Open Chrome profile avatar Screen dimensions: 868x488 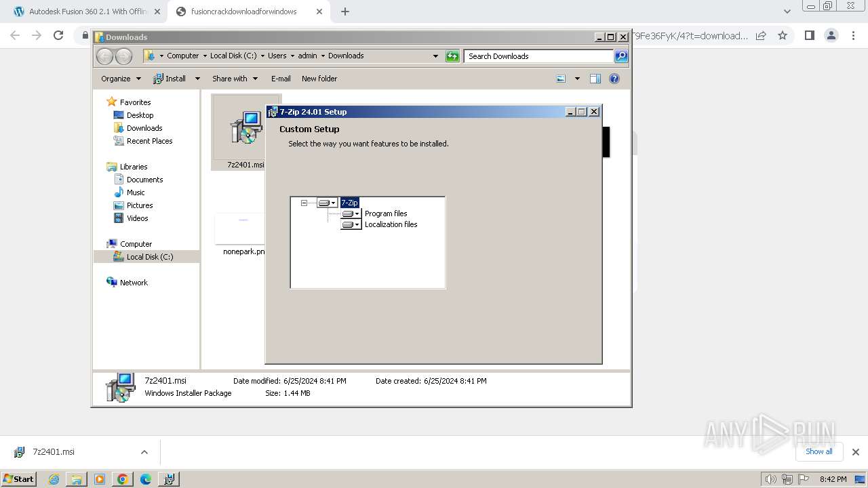pos(831,35)
